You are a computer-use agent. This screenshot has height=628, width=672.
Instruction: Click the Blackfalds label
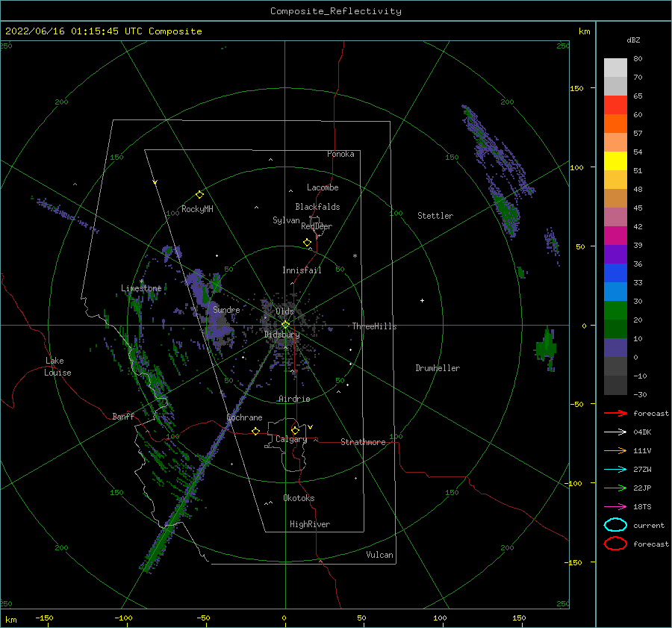pyautogui.click(x=317, y=207)
